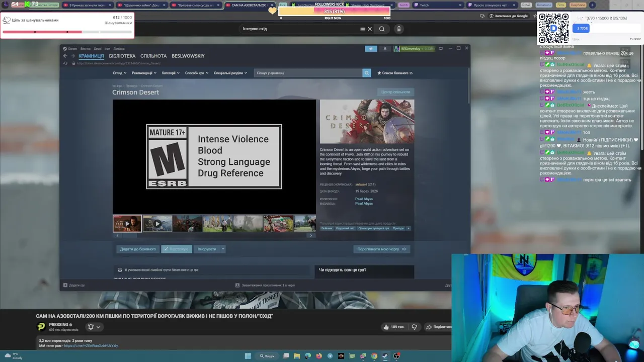Dislike the YouTube video
The width and height of the screenshot is (644, 362).
[x=414, y=327]
